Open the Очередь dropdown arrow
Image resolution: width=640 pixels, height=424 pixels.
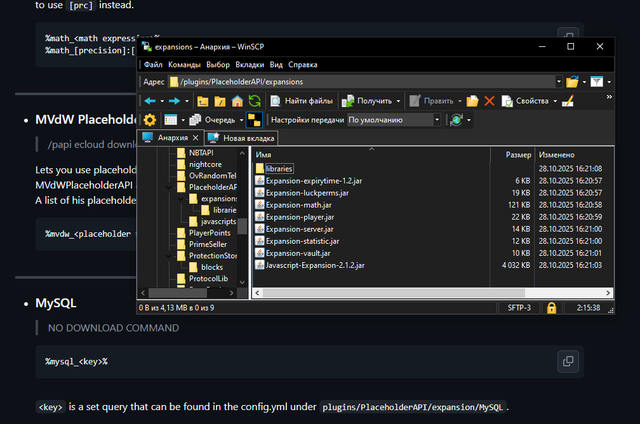tap(241, 120)
